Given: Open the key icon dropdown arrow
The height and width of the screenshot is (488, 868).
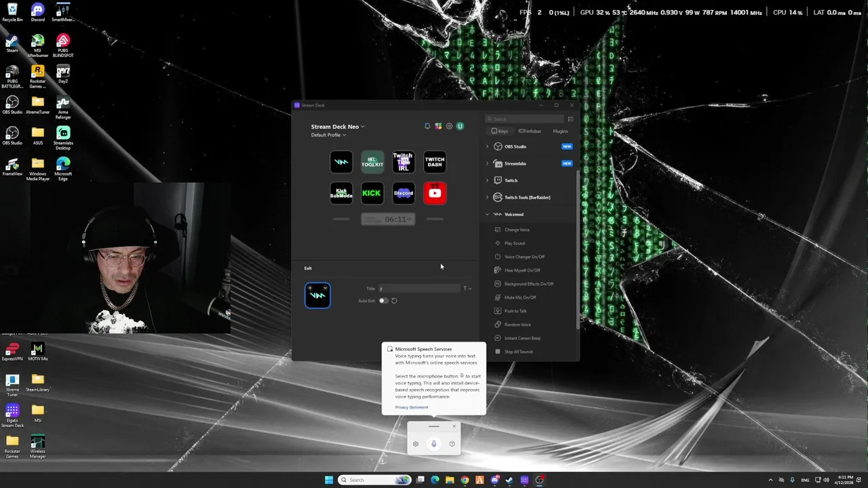Looking at the screenshot, I should tap(325, 288).
